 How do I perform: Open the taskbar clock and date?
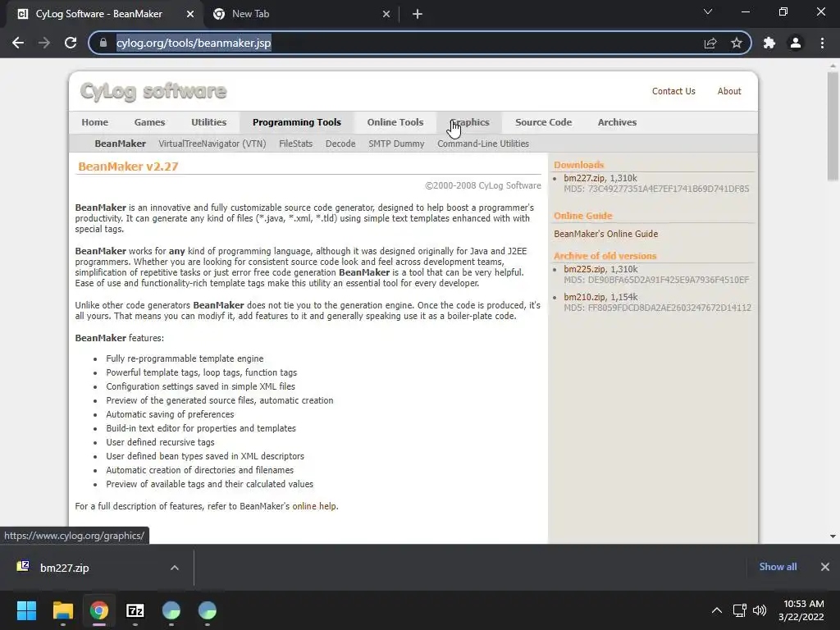tap(802, 610)
